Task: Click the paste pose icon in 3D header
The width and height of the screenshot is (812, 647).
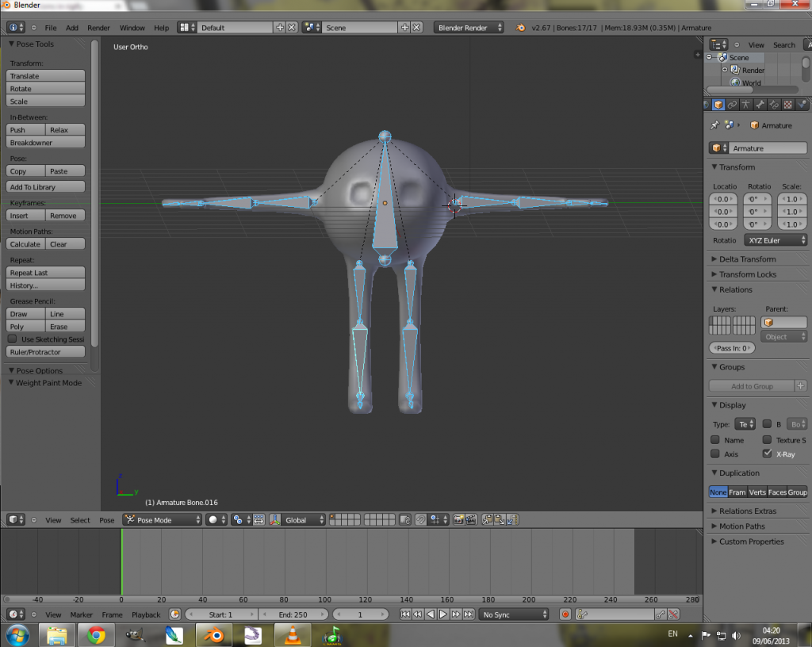Action: [500, 519]
